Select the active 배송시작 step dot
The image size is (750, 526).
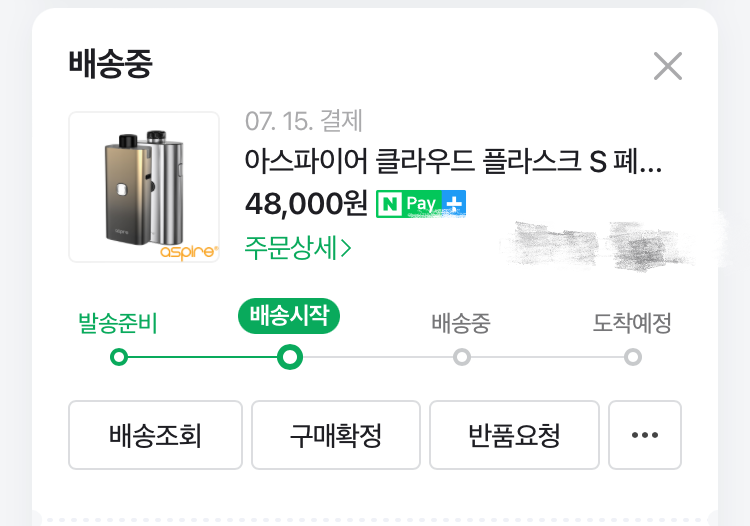(290, 357)
